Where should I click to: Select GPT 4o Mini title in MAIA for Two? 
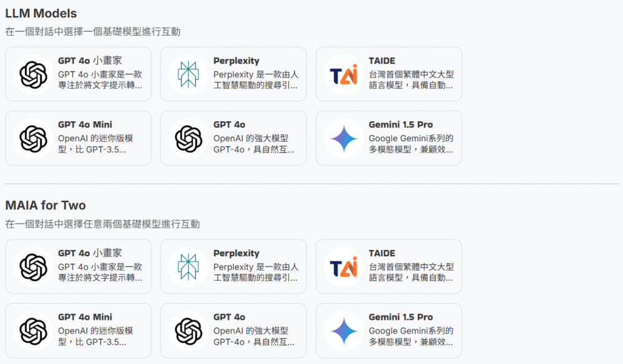[85, 317]
